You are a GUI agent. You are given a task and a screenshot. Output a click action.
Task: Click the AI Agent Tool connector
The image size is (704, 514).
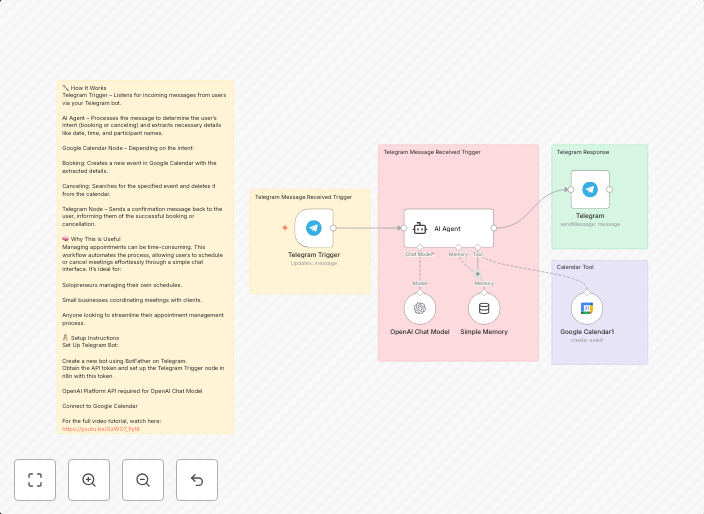coord(478,246)
